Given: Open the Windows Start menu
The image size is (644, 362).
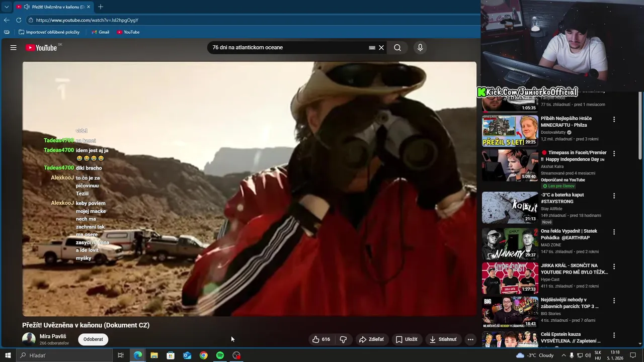Looking at the screenshot, I should (x=8, y=355).
